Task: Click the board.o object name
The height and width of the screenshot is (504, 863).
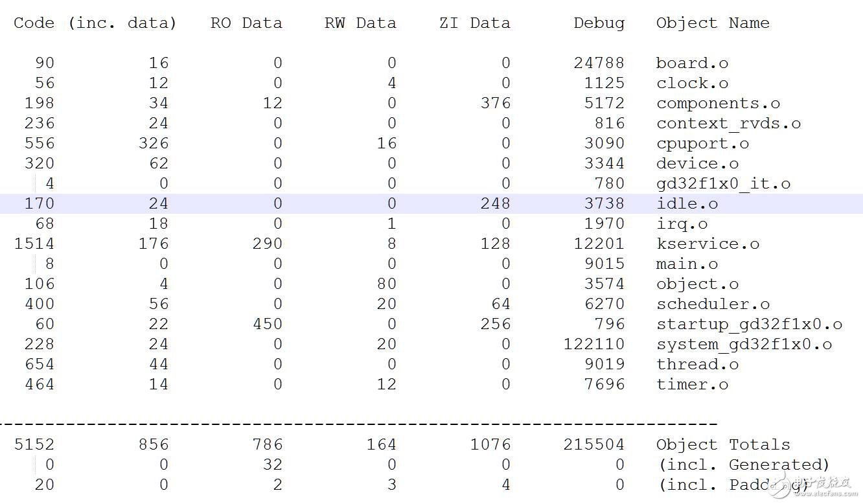Action: tap(692, 63)
